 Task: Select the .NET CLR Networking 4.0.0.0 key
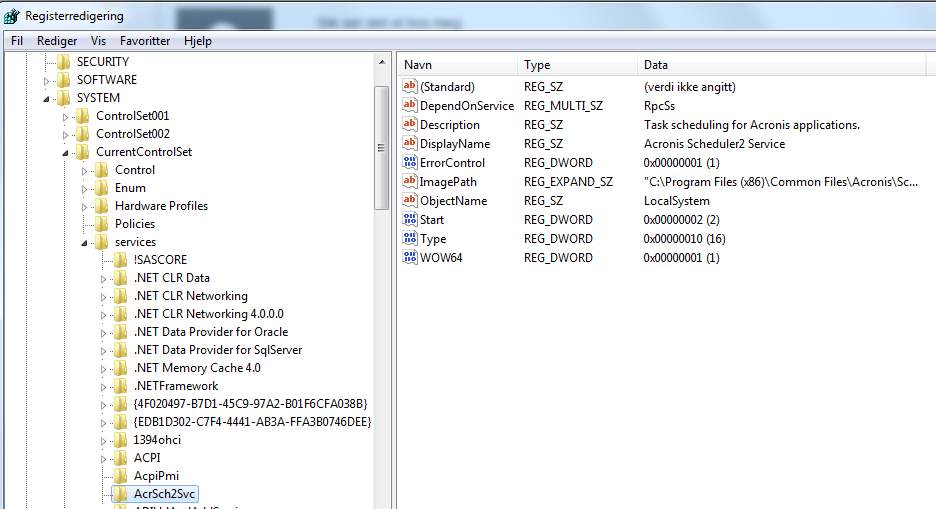(x=208, y=314)
